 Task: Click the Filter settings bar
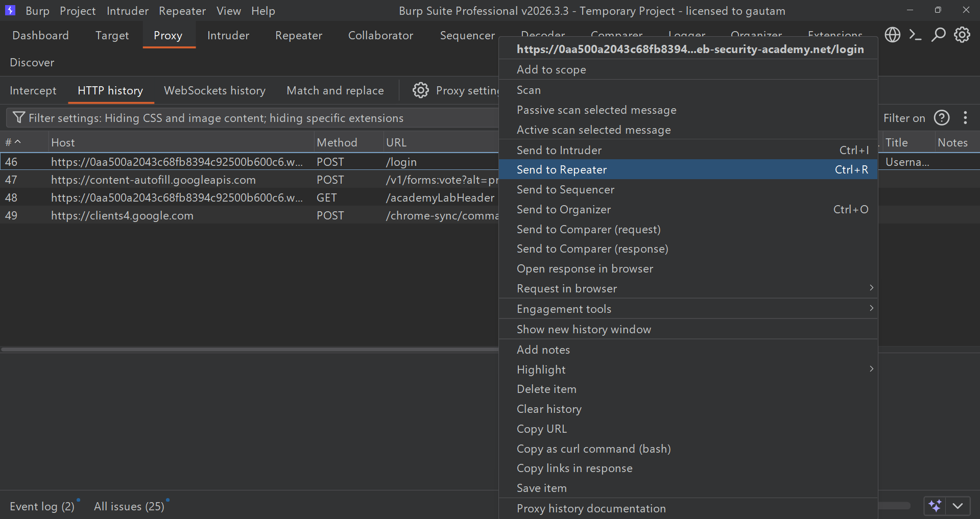[x=252, y=118]
